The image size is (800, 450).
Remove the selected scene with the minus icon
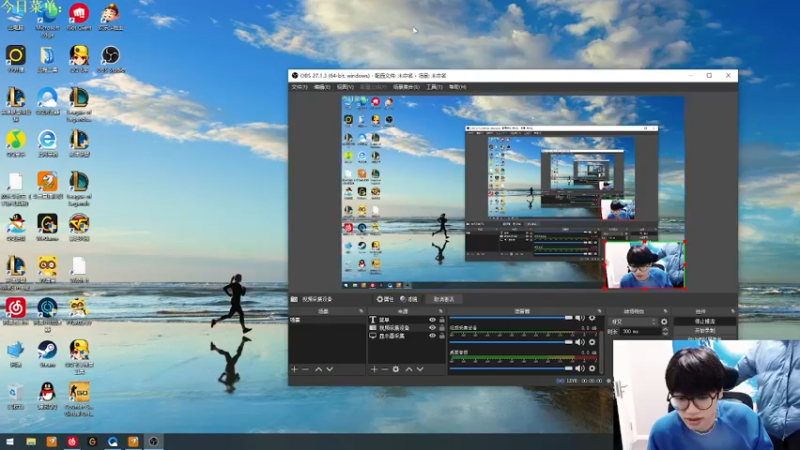[x=306, y=369]
